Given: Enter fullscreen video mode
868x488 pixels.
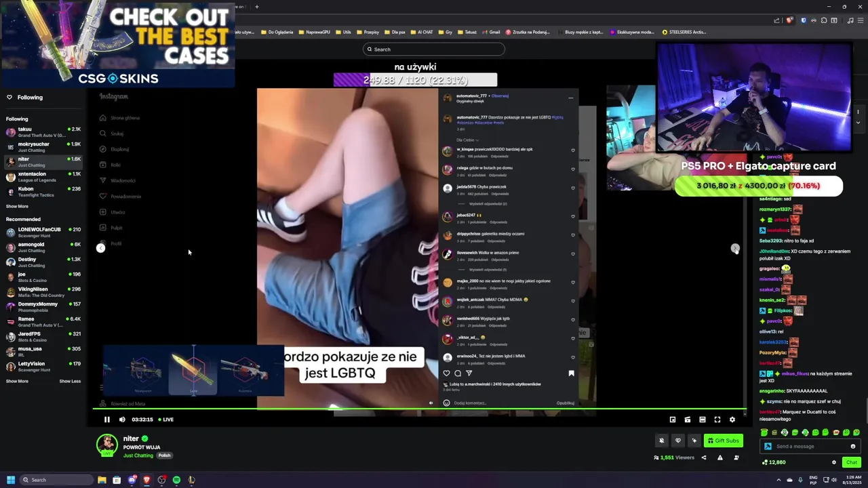Looking at the screenshot, I should (717, 420).
